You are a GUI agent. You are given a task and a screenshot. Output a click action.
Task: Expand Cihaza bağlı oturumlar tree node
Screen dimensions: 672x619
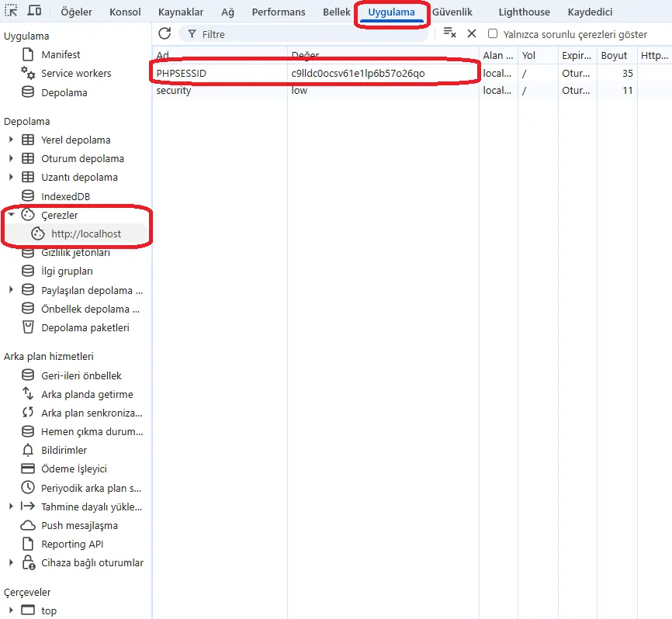coord(11,563)
